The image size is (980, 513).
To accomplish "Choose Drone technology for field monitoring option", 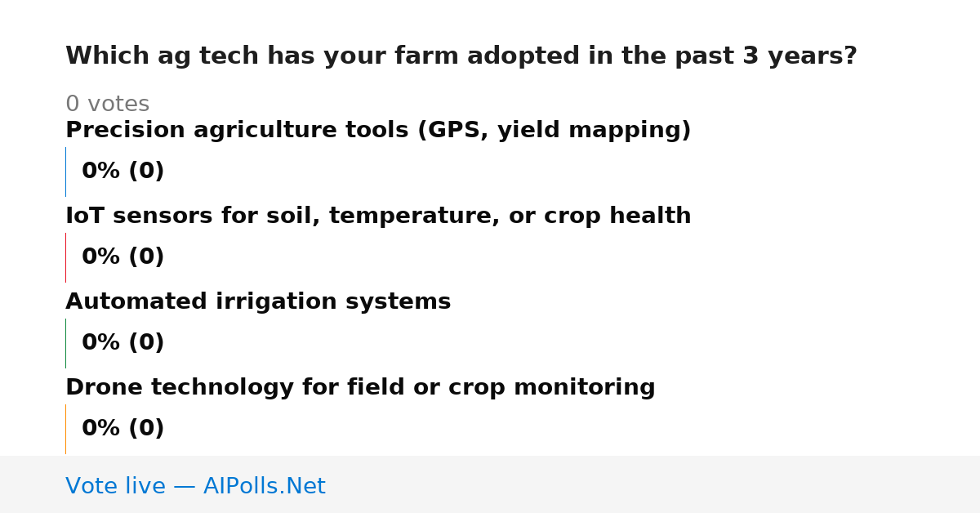I will point(360,388).
